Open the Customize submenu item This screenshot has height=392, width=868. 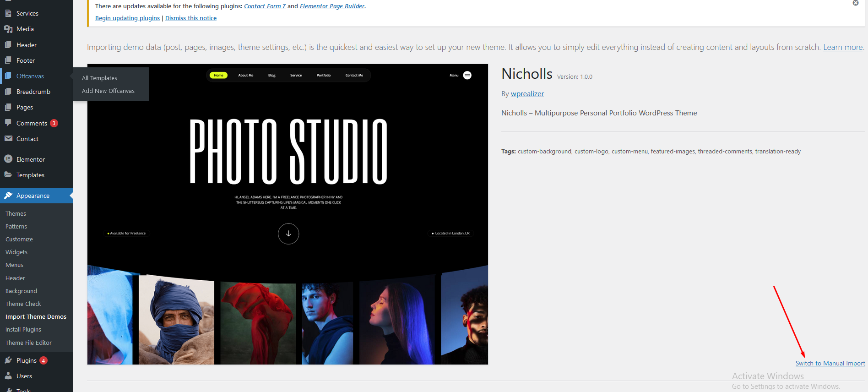pyautogui.click(x=19, y=240)
